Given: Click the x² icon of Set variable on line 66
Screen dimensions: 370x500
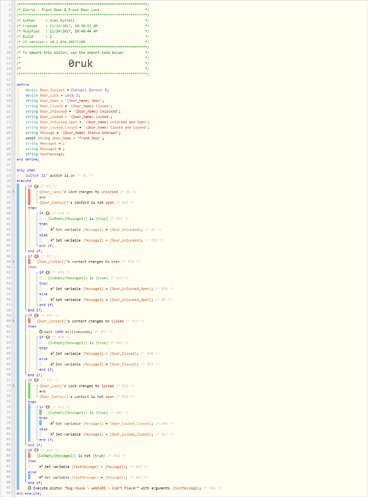Looking at the screenshot, I should (52, 354).
